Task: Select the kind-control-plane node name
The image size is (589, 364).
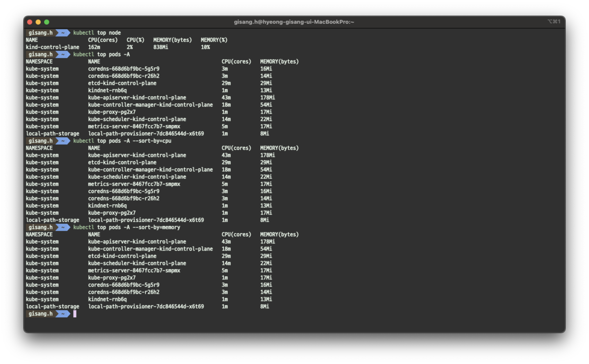Action: (53, 47)
